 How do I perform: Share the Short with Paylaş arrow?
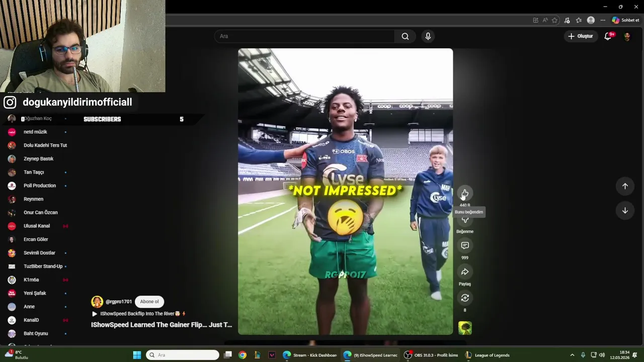(465, 272)
